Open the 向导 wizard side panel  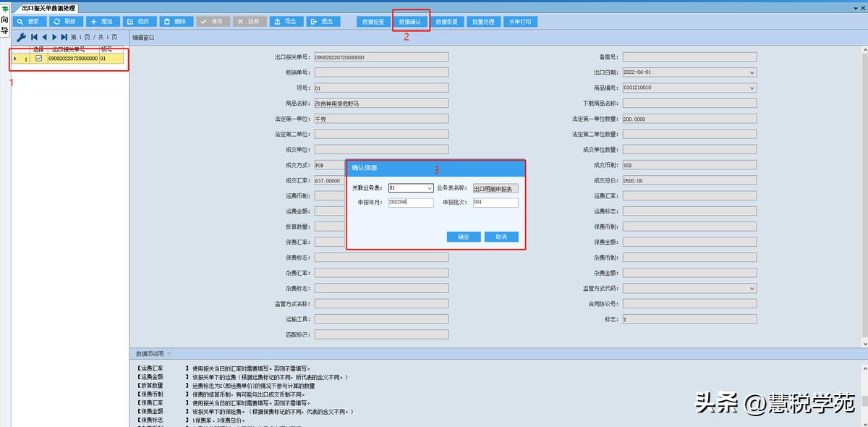4,22
